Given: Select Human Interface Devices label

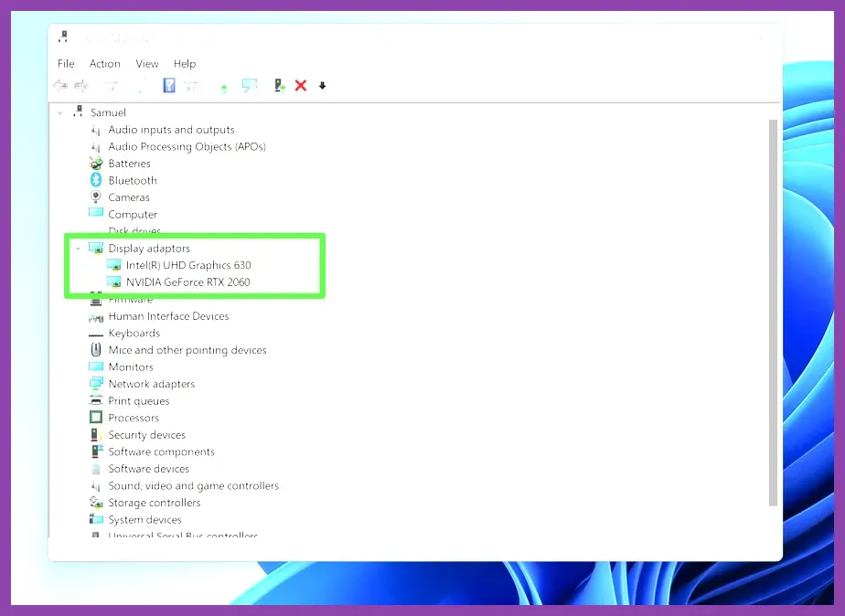Looking at the screenshot, I should pos(168,316).
